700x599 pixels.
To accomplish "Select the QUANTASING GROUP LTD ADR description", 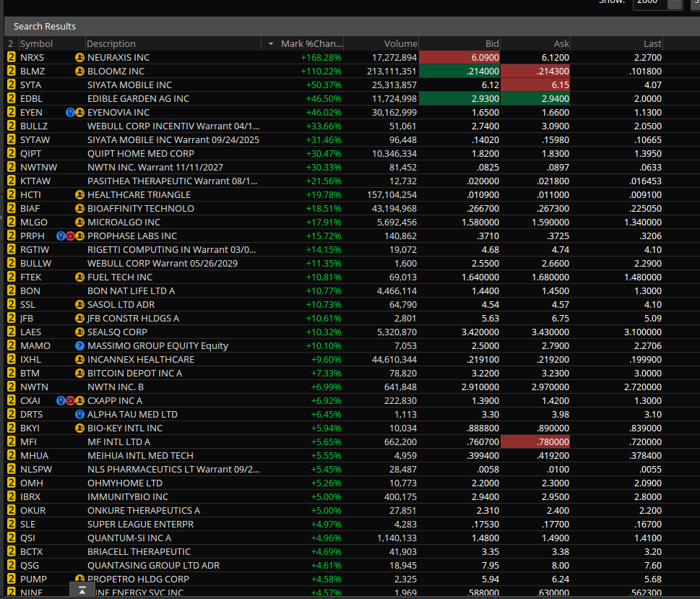I will (x=154, y=566).
